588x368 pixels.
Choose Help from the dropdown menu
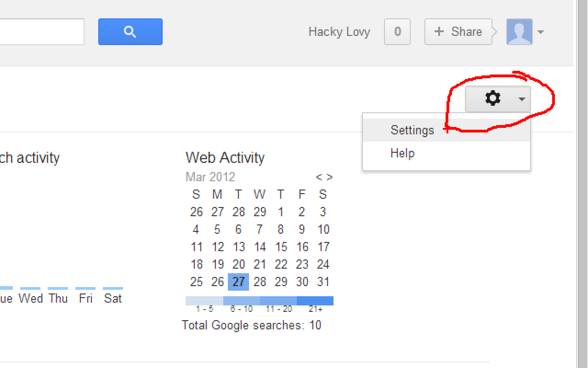(x=402, y=153)
